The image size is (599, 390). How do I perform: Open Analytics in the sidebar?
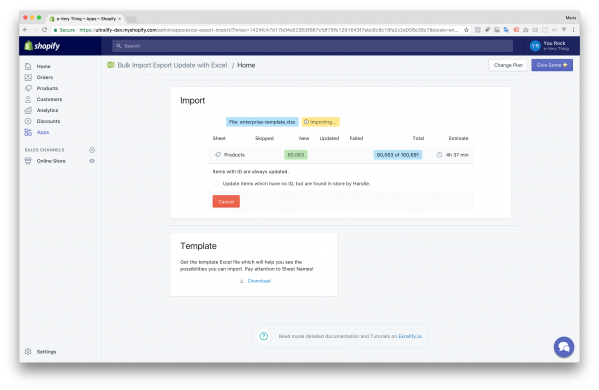pyautogui.click(x=47, y=110)
